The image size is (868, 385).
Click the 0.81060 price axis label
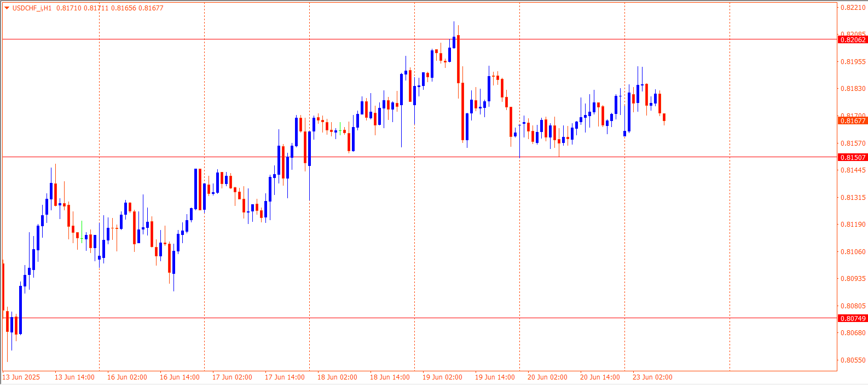pos(853,252)
